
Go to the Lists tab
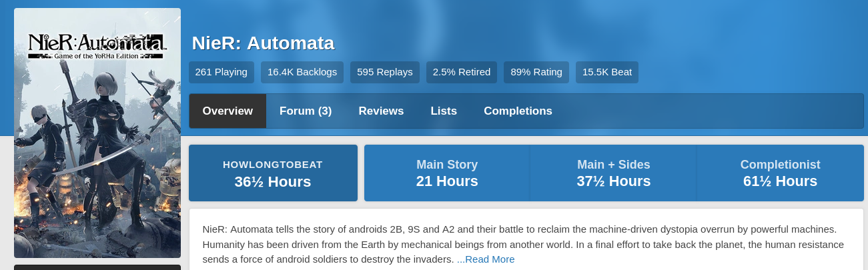(444, 111)
